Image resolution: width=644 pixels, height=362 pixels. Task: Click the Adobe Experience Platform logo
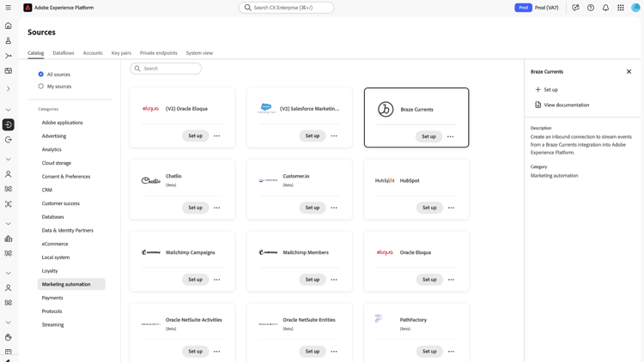[x=27, y=8]
